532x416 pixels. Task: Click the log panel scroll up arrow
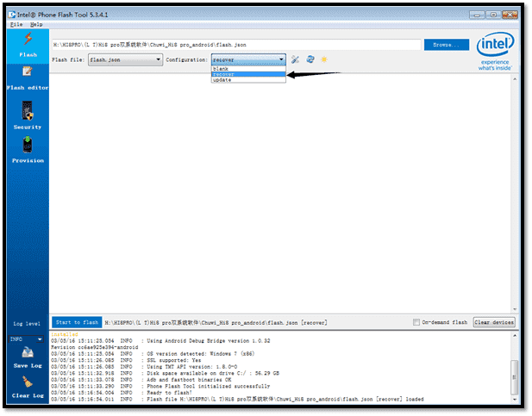515,335
